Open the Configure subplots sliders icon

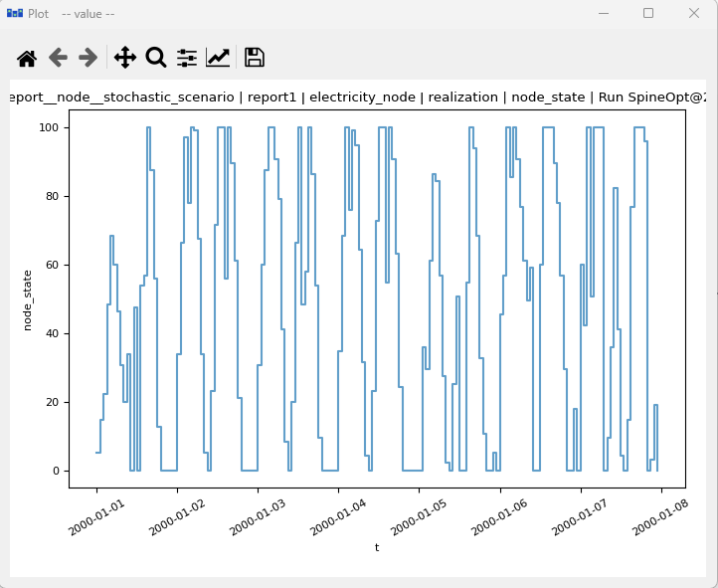pyautogui.click(x=187, y=58)
